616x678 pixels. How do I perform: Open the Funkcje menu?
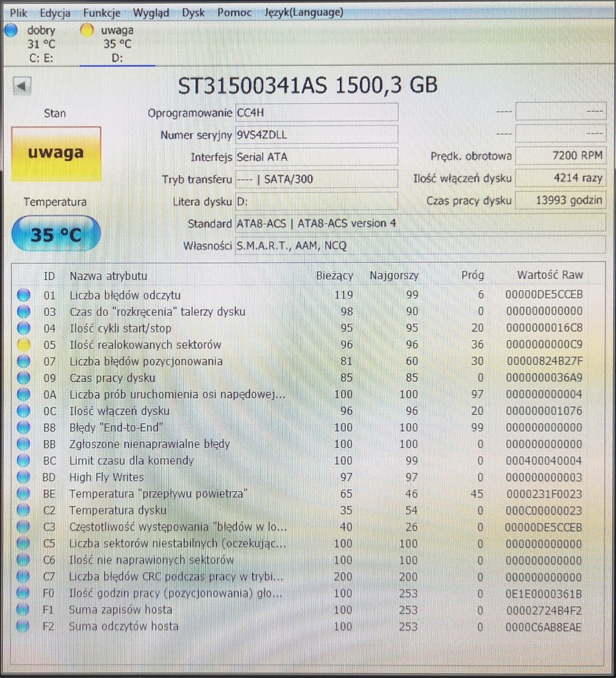pyautogui.click(x=102, y=13)
